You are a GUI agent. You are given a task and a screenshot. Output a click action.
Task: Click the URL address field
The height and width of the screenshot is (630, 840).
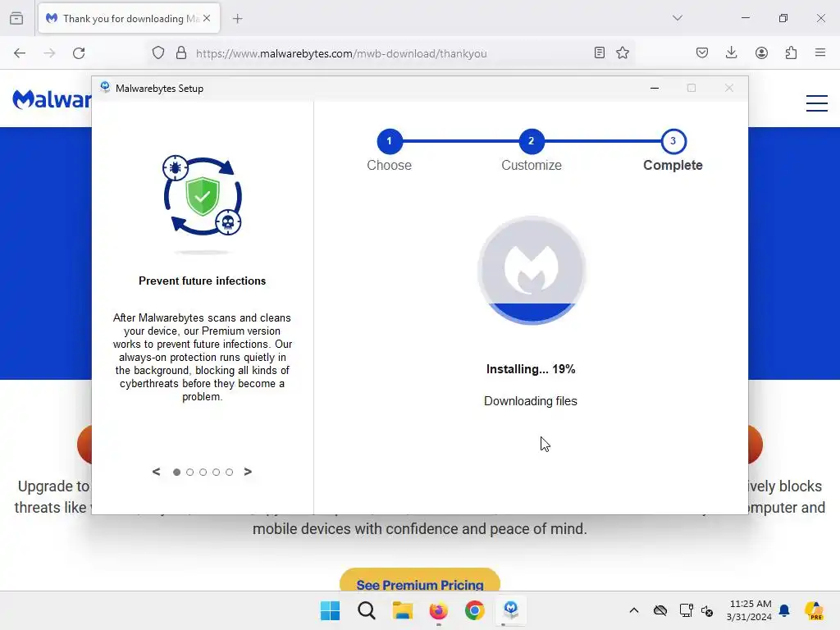coord(390,53)
